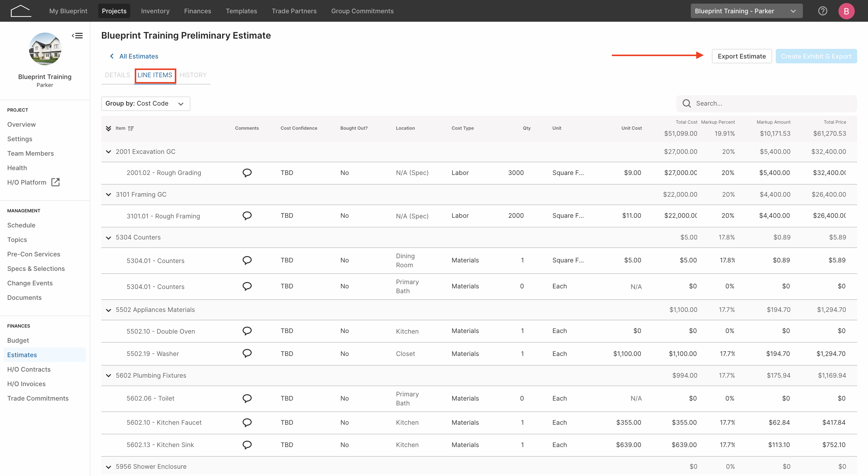
Task: Open My Blueprint in the top navigation
Action: click(x=68, y=11)
